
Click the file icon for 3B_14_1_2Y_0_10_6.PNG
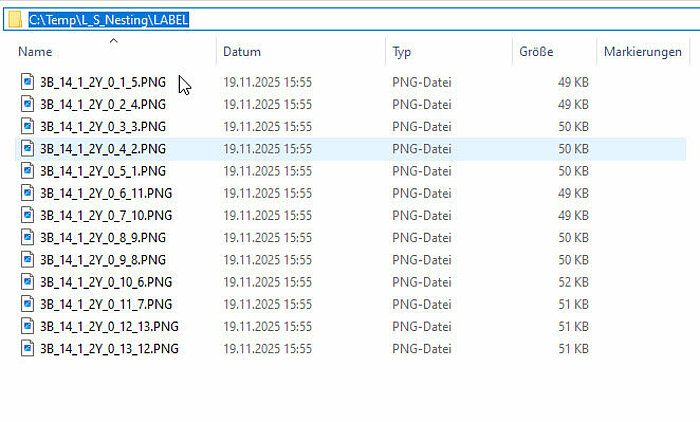tap(28, 282)
